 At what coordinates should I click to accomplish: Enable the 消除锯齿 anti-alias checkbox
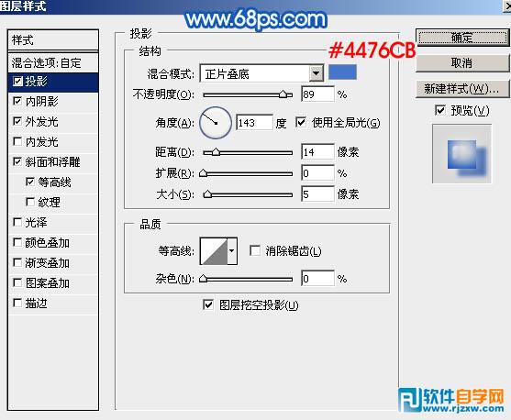coord(255,251)
